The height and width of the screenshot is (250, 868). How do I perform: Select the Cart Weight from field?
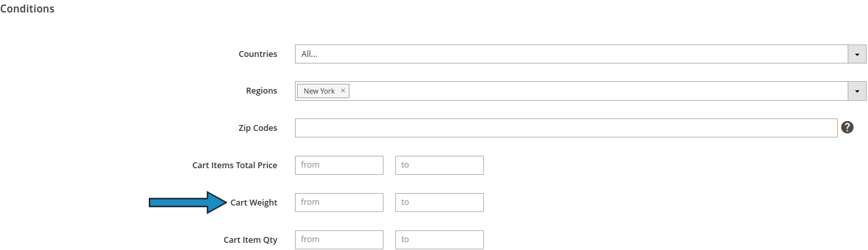tap(339, 202)
